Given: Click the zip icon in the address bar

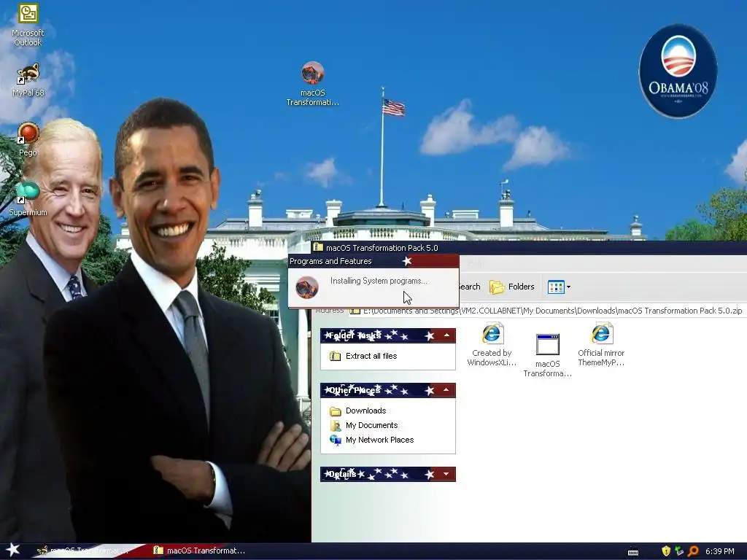Looking at the screenshot, I should click(355, 311).
